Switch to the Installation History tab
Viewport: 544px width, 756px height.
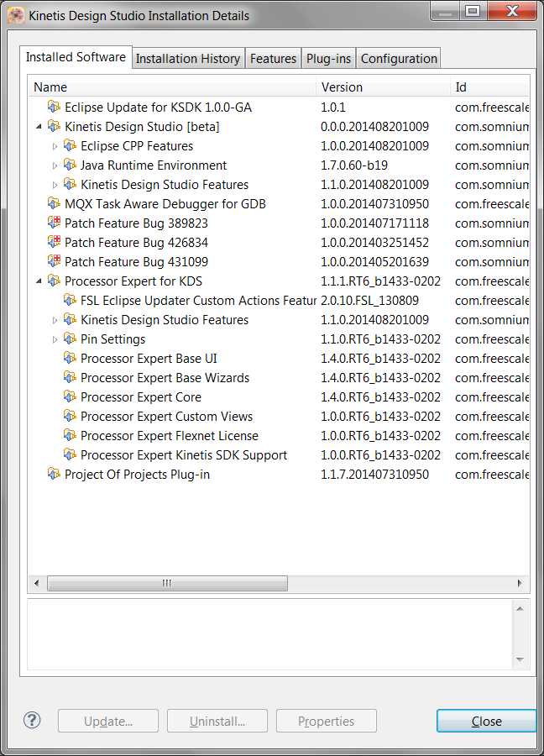[x=188, y=59]
